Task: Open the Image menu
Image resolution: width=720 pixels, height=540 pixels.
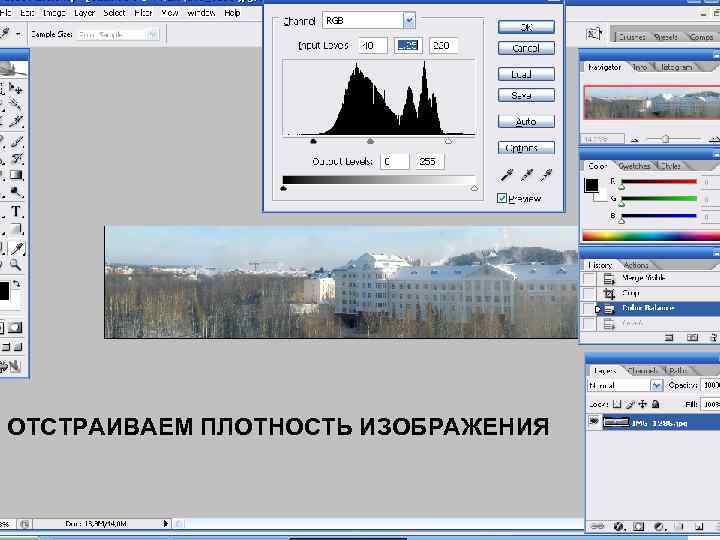Action: (x=54, y=13)
